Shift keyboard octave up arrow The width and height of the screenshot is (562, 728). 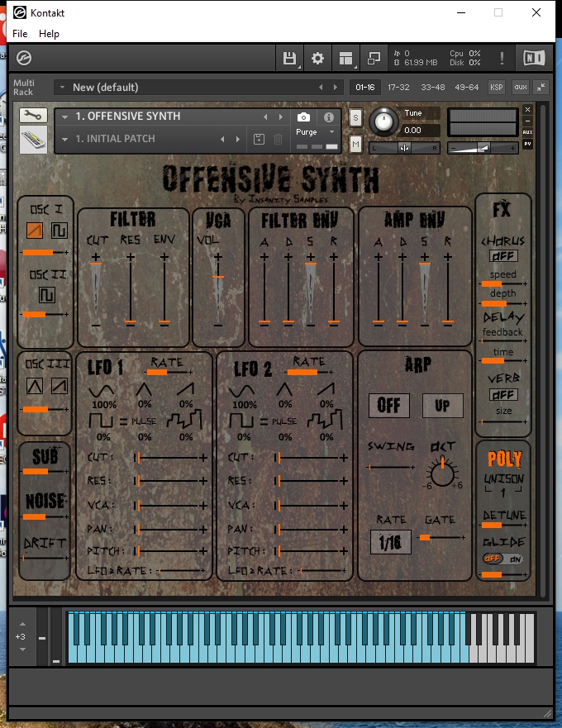22,624
